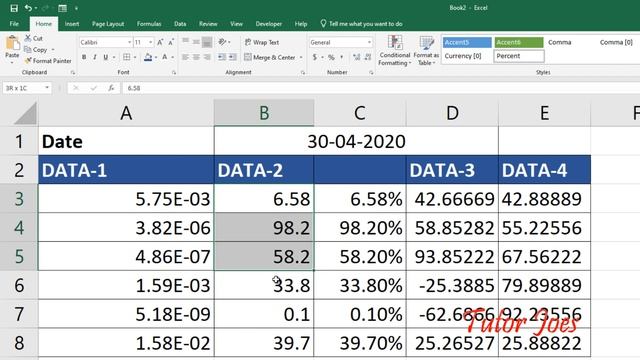The width and height of the screenshot is (640, 360).
Task: Apply the Accent5 cell style
Action: coord(467,42)
